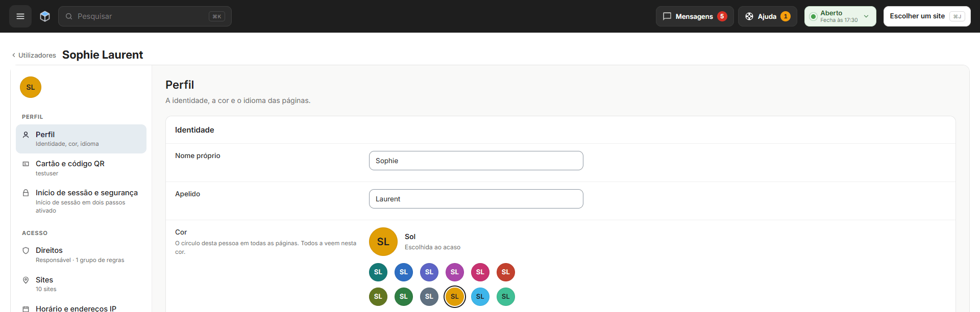Choose the olive SL color swatch
This screenshot has height=312, width=980.
coord(378,297)
